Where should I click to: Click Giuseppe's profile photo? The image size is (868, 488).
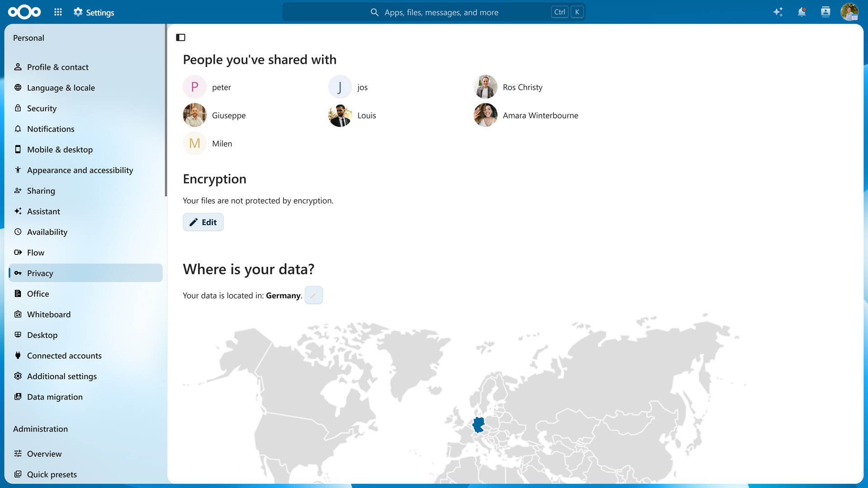195,115
